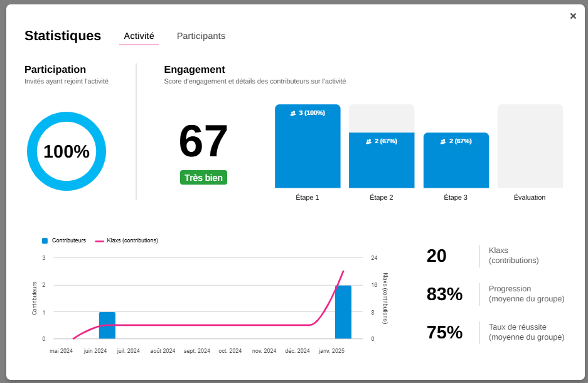The height and width of the screenshot is (383, 588).
Task: Click contributors icon on Étape 1 bar
Action: pos(293,113)
